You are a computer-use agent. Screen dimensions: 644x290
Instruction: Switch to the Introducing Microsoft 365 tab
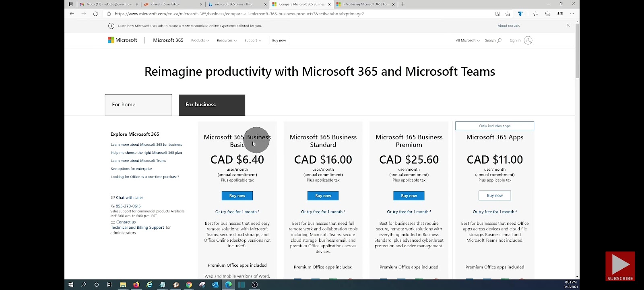(365, 4)
